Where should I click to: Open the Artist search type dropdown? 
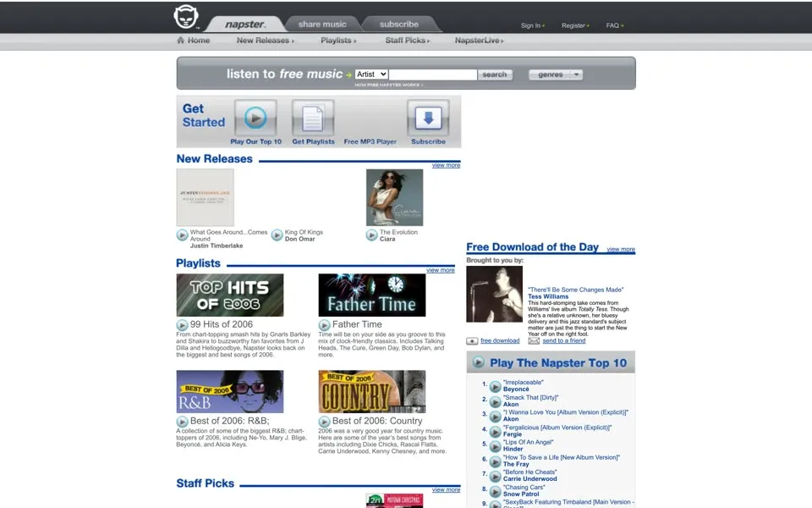click(x=371, y=75)
